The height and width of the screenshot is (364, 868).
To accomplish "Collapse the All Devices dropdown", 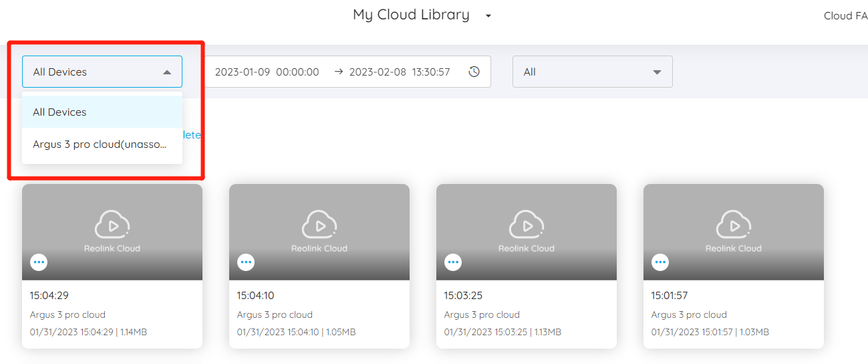I will click(x=102, y=72).
